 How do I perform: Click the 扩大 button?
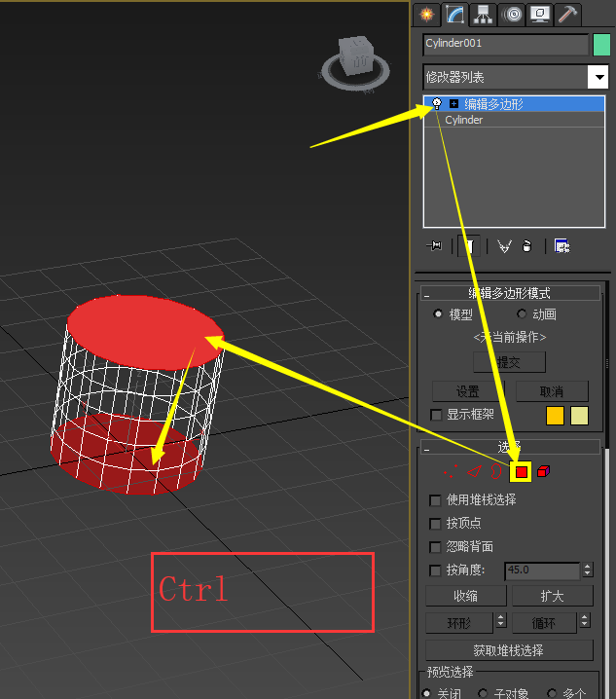click(x=552, y=596)
